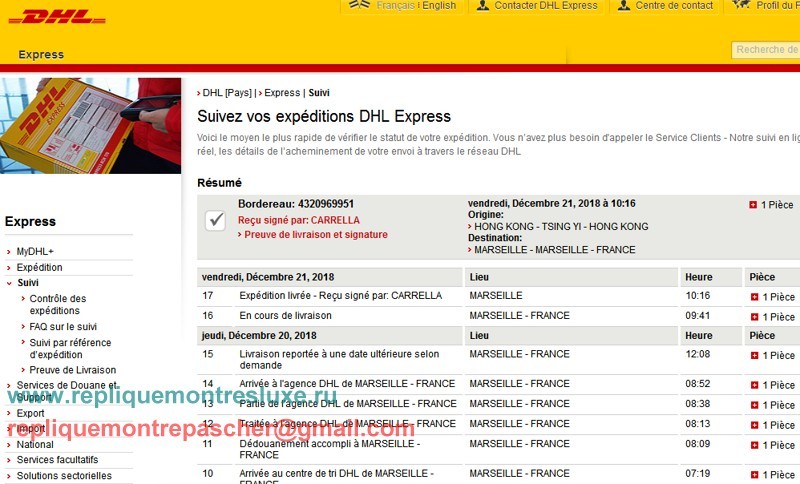Viewport: 800px width, 484px height.
Task: Click 'Dédouanement accompli à MARSEILLE' text
Action: (330, 449)
